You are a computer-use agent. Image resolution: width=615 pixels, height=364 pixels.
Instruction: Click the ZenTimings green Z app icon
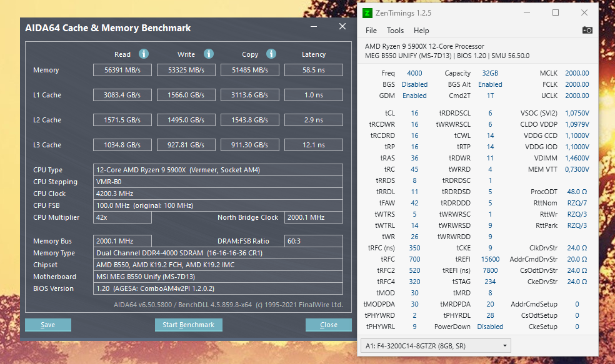click(367, 13)
